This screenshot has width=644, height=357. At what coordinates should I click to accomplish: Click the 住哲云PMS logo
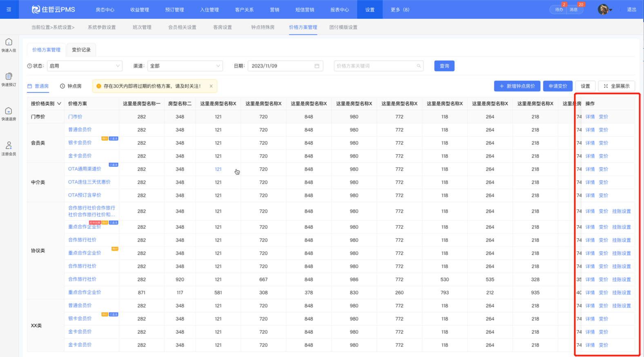53,9
